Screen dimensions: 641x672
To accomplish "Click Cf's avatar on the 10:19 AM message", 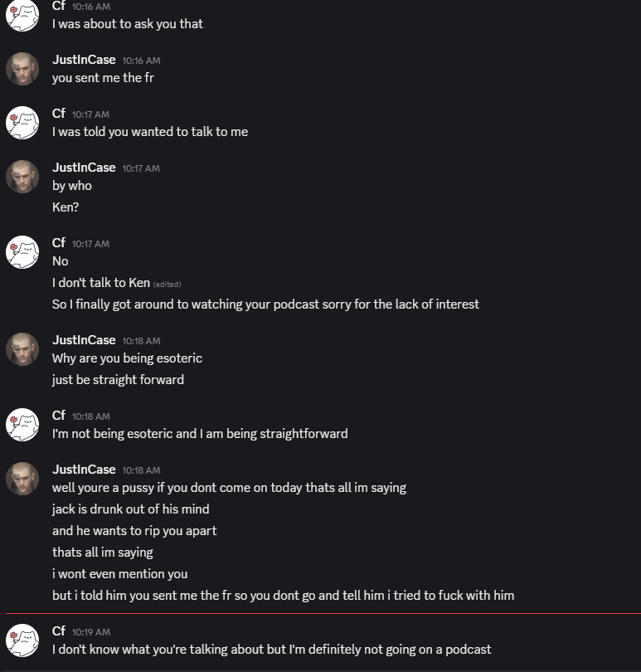I will coord(22,640).
